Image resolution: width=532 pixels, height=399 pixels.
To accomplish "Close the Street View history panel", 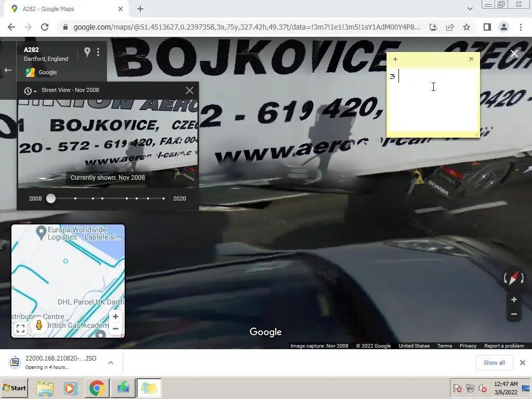I will click(x=189, y=90).
